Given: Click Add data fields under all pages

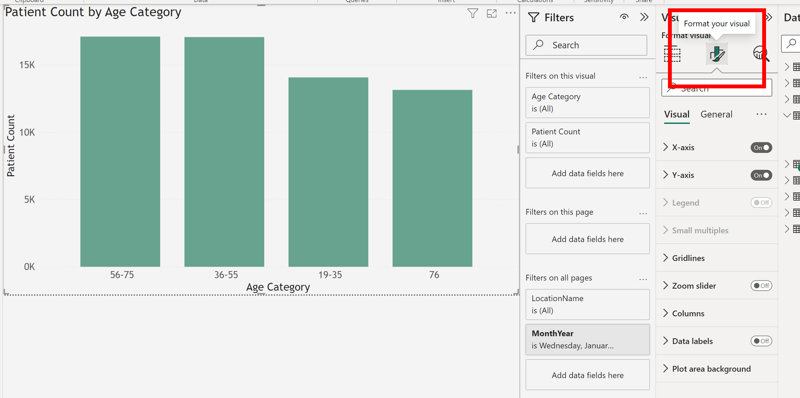Looking at the screenshot, I should coord(587,375).
